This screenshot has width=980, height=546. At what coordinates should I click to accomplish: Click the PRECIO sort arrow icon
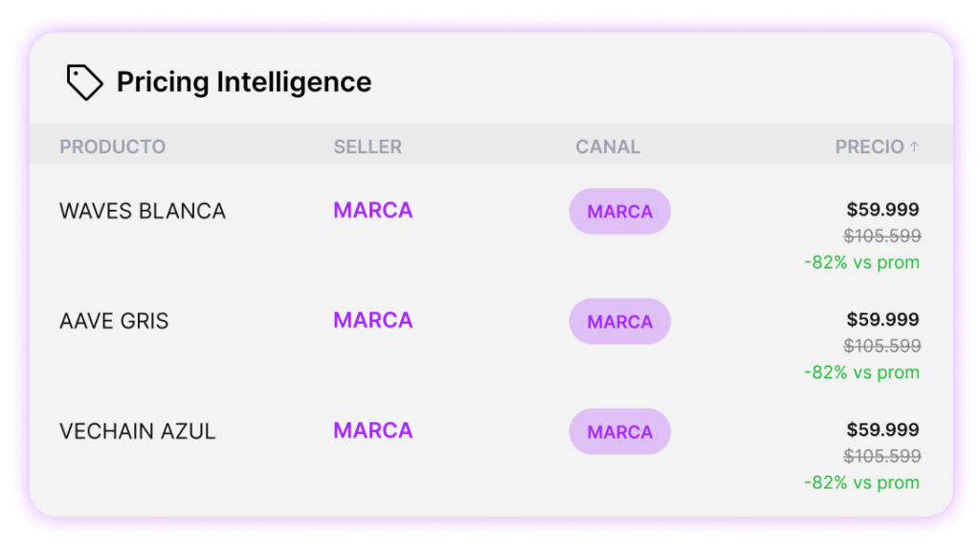click(914, 147)
